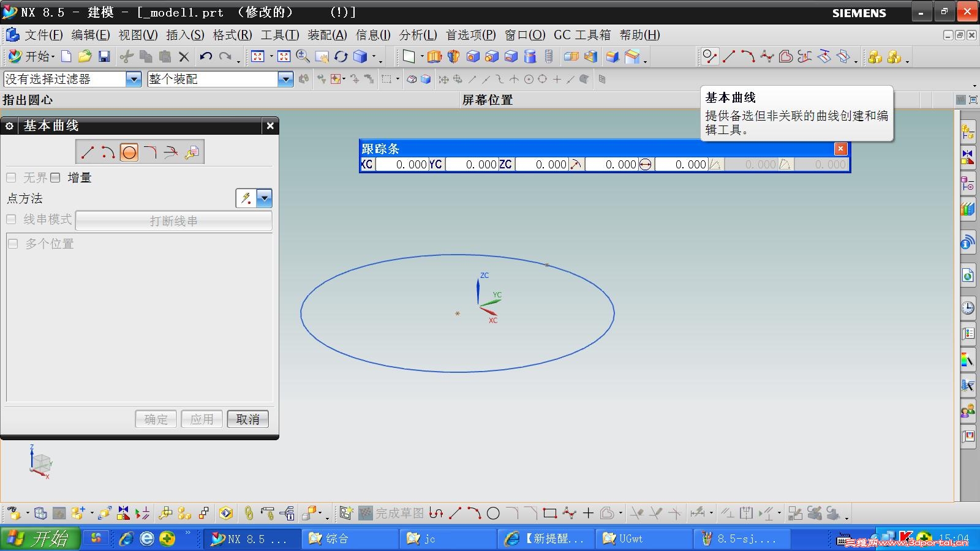Click the 应用 apply button
The width and height of the screenshot is (980, 551).
pyautogui.click(x=202, y=419)
